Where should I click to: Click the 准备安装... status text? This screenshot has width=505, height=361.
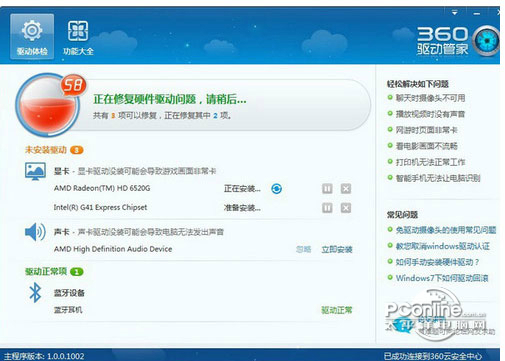point(242,208)
